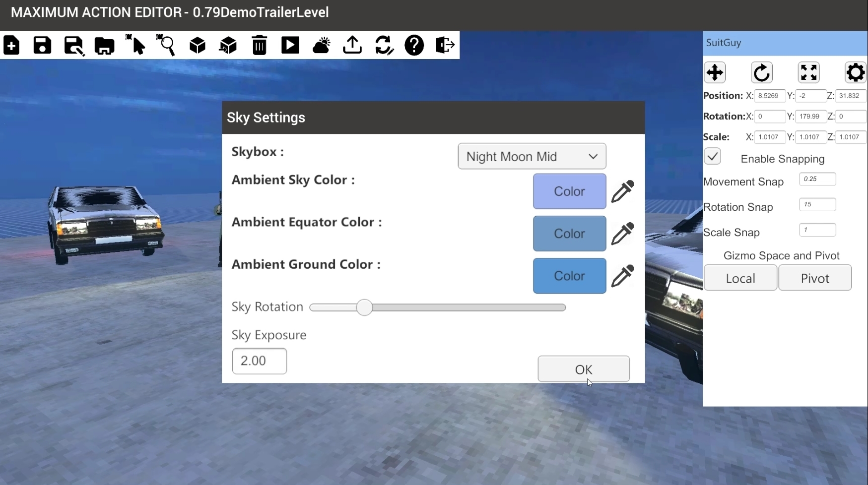Open the sky weather settings icon

(322, 45)
